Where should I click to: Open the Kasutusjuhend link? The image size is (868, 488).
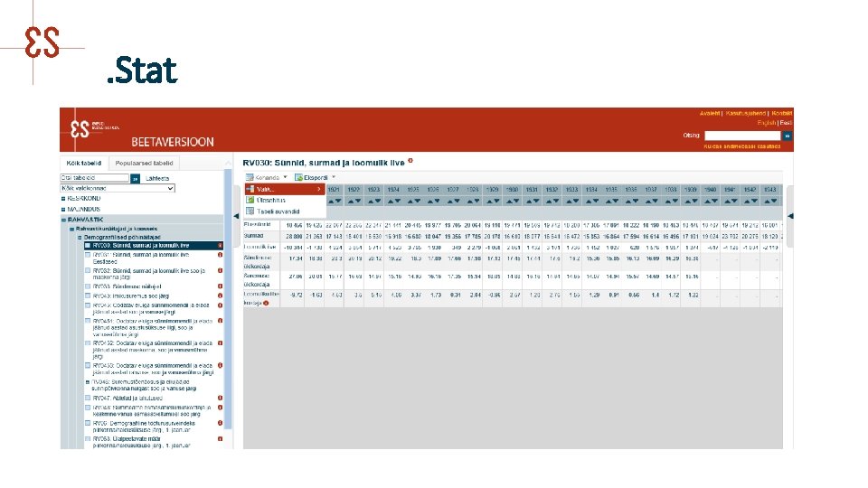(x=745, y=113)
